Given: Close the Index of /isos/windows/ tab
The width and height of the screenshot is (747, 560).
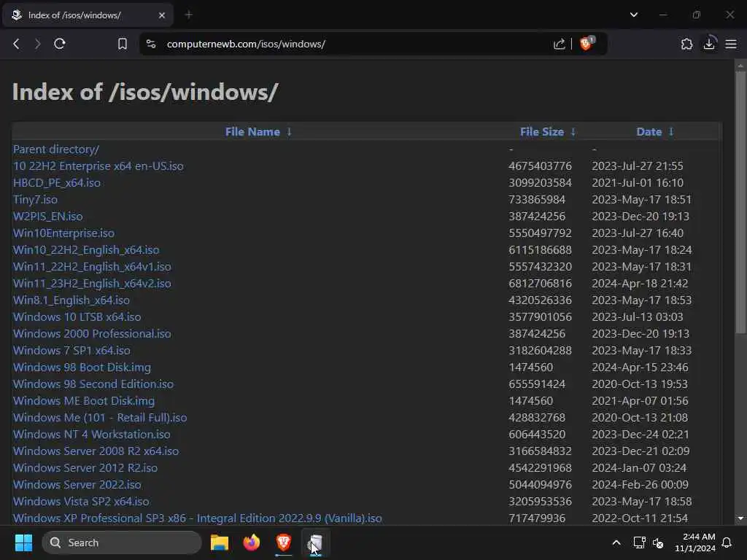Looking at the screenshot, I should tap(161, 15).
